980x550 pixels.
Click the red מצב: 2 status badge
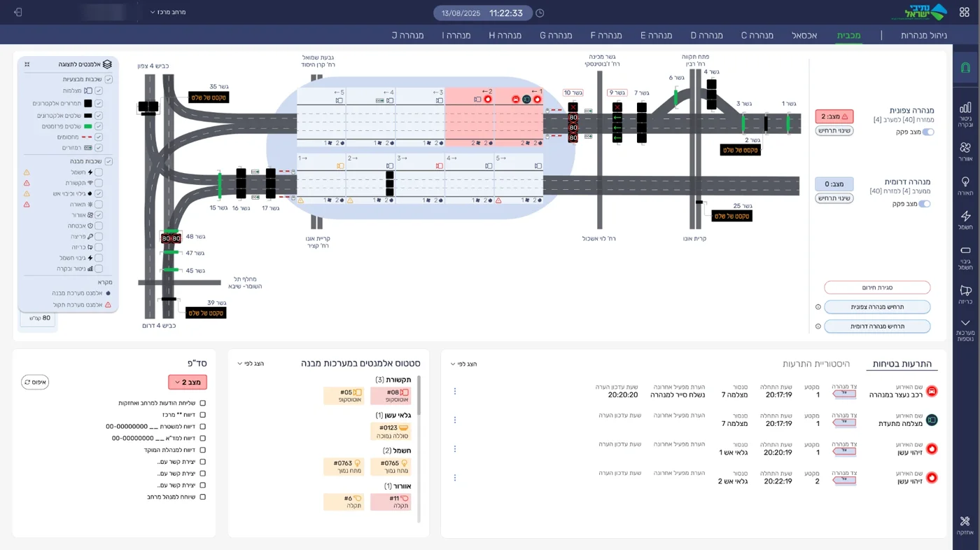coord(834,117)
